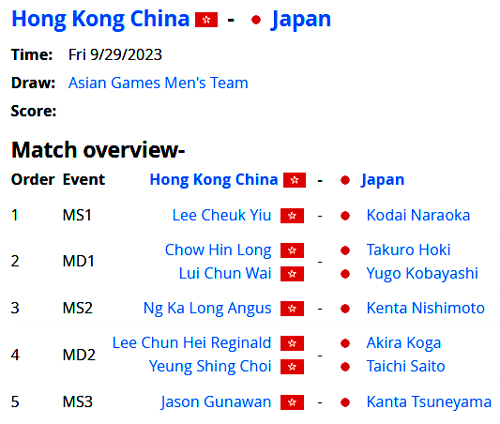
Task: Open Lee Cheuk Yiu's player profile
Action: [x=222, y=215]
